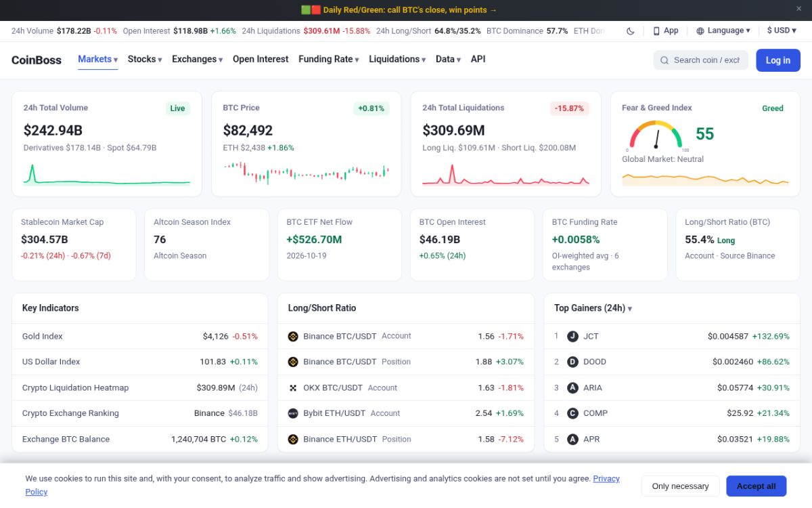The image size is (812, 508).
Task: Open the App download link
Action: pos(666,30)
